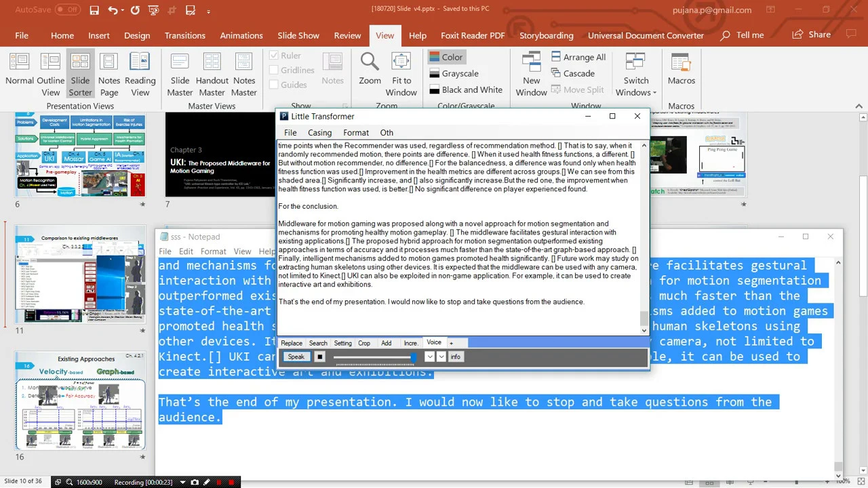Screen dimensions: 868x488
Task: Click Fit to Window
Action: pos(401,75)
